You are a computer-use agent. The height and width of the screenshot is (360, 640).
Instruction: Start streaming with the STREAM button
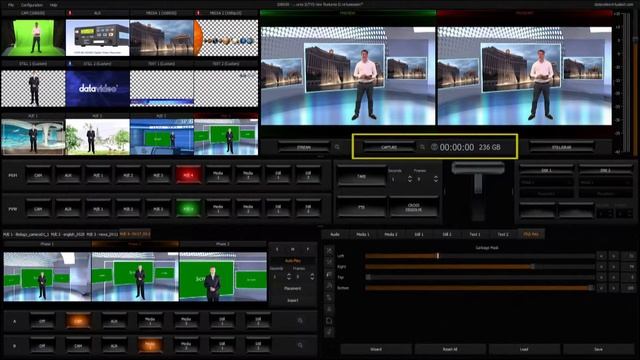[304, 147]
